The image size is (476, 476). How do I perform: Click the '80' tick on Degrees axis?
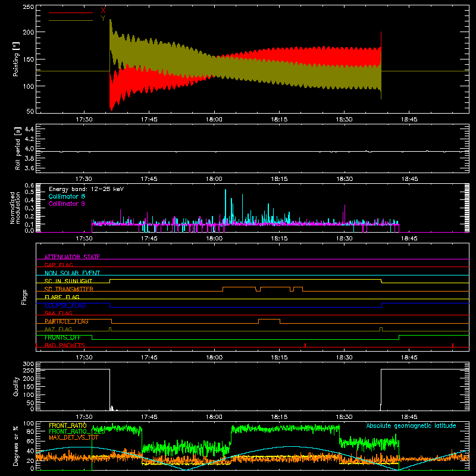[30, 431]
